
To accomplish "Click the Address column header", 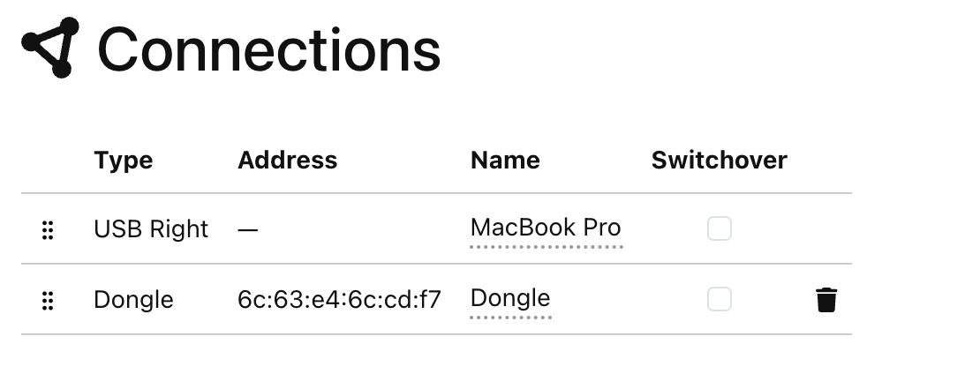I will pyautogui.click(x=287, y=161).
